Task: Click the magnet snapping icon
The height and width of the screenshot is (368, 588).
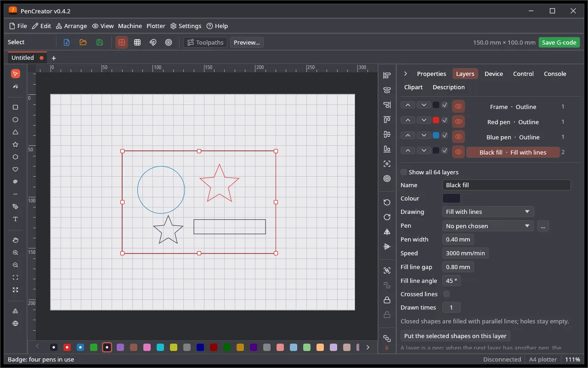Action: tap(153, 42)
